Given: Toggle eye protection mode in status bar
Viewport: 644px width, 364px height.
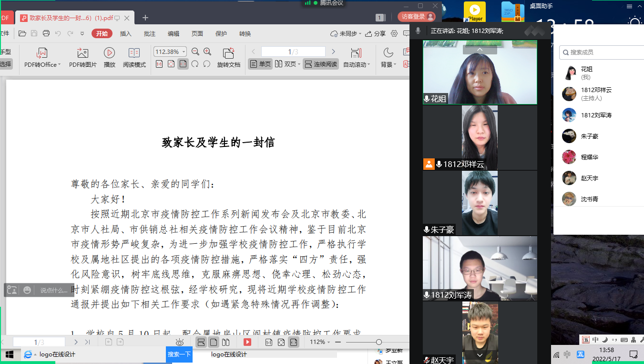Looking at the screenshot, I should click(180, 342).
